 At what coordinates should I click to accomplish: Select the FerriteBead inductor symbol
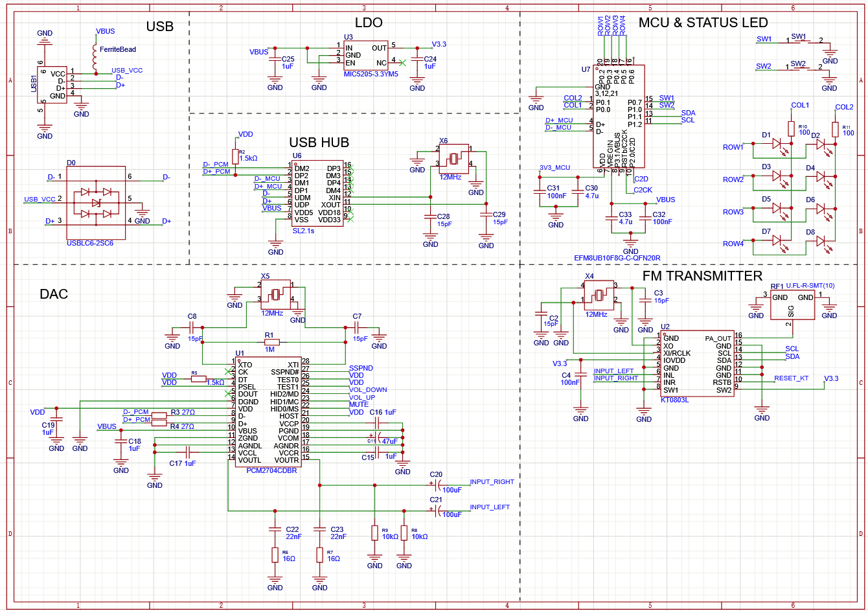(95, 58)
